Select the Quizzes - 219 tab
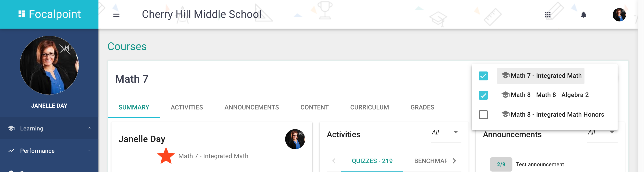 [372, 161]
